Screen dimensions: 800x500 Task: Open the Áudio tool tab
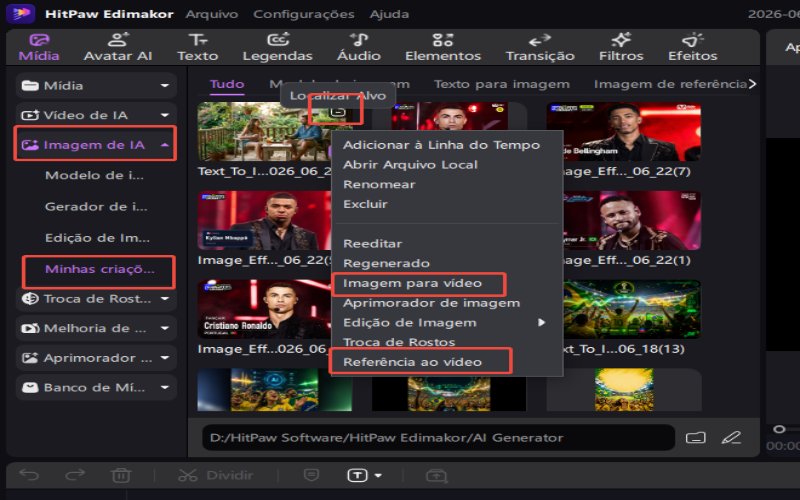359,47
